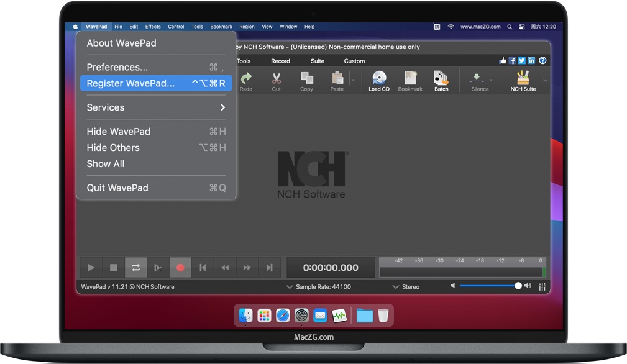
Task: Toggle the scrub play button
Action: point(158,268)
